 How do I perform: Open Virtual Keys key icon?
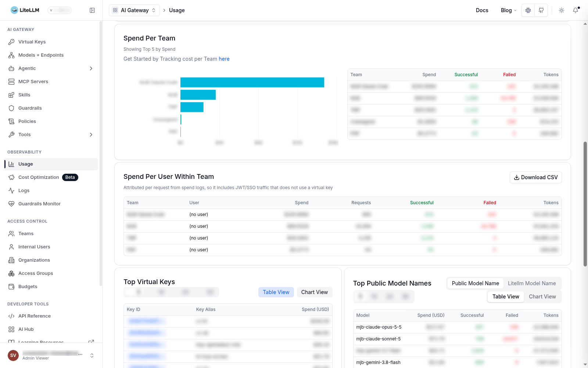pyautogui.click(x=11, y=42)
